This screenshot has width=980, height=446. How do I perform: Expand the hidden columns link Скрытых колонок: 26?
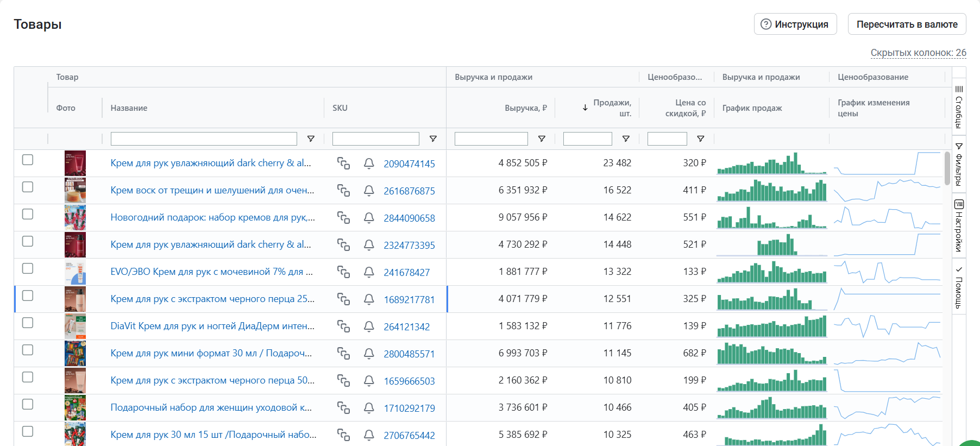(918, 53)
